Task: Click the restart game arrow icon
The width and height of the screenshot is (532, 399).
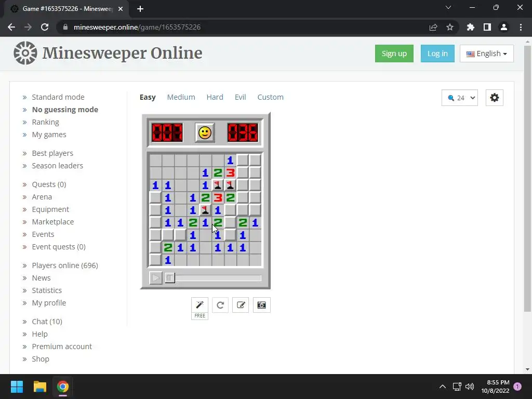Action: click(x=220, y=305)
